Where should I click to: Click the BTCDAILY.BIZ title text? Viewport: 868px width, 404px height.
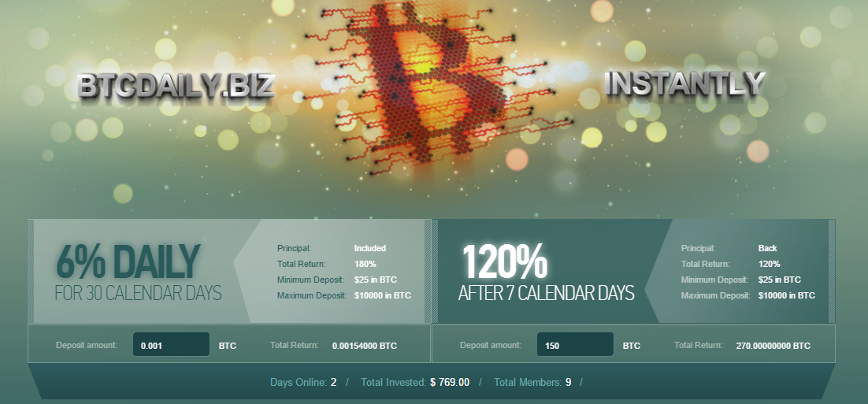coord(176,86)
